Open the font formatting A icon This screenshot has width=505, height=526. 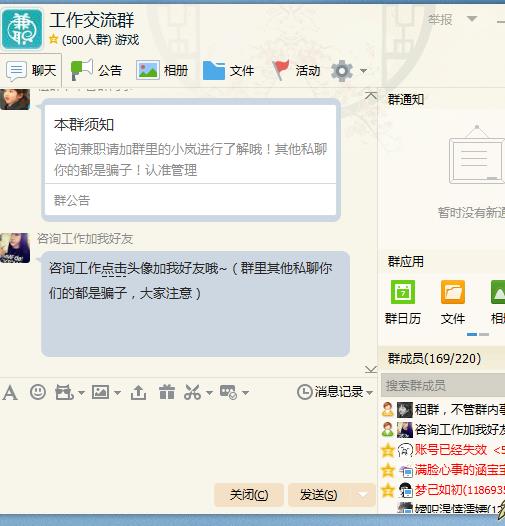point(10,392)
